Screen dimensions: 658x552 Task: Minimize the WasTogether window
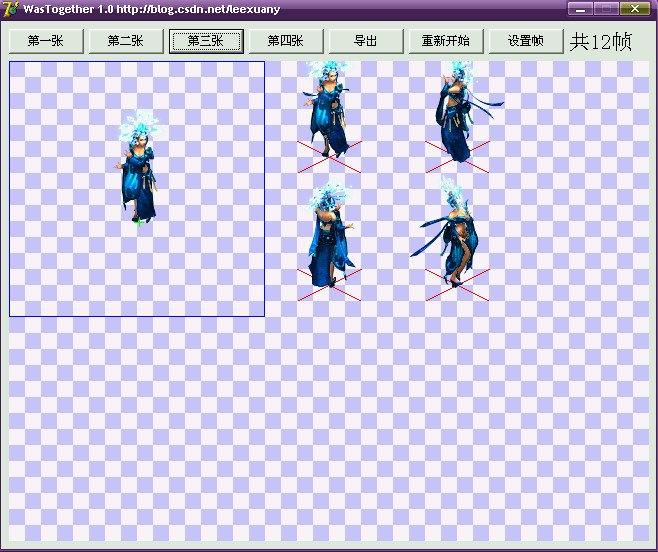tap(580, 9)
